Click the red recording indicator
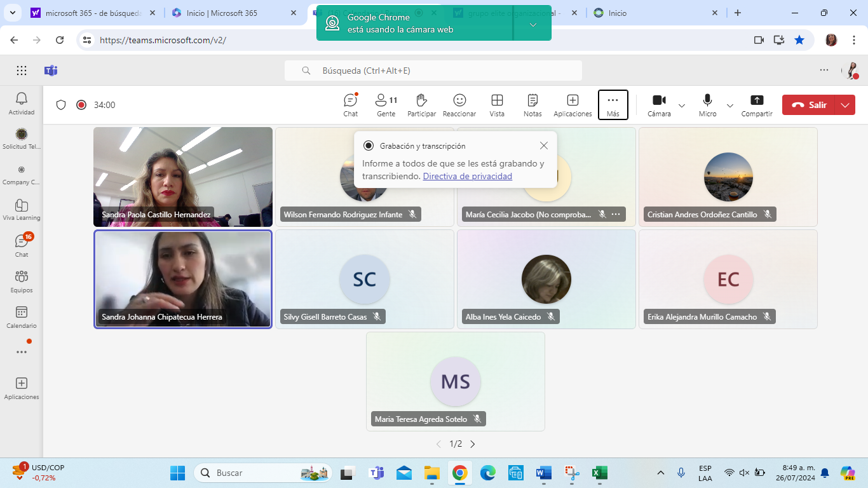The image size is (868, 488). point(81,105)
